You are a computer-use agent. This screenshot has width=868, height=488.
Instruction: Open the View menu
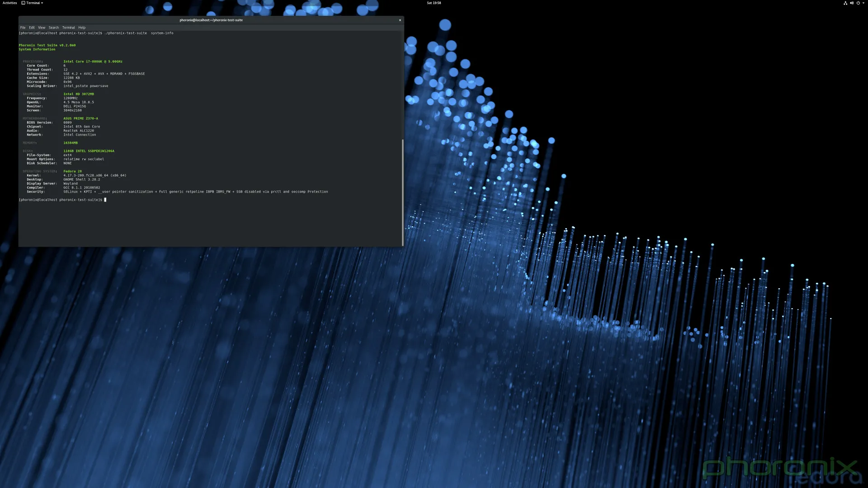42,28
